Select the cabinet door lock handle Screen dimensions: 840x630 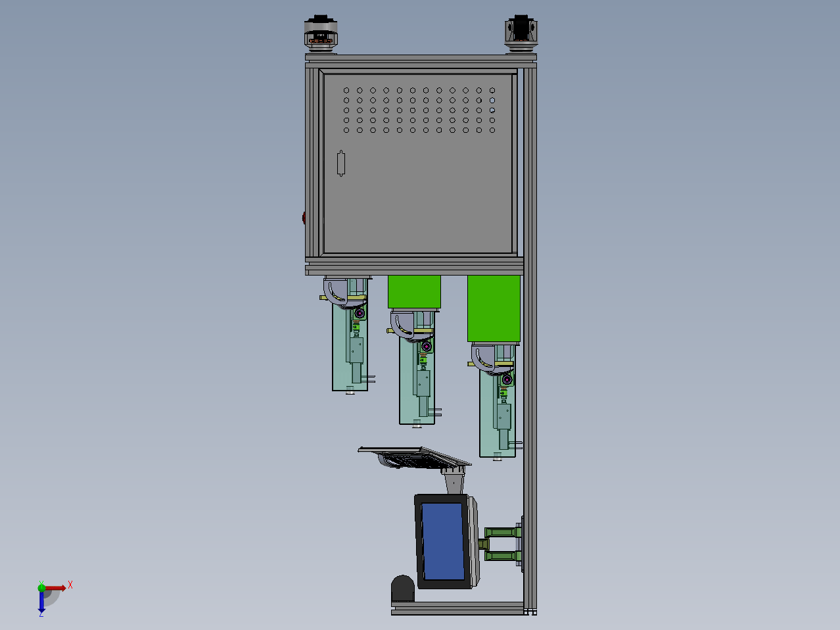pyautogui.click(x=340, y=164)
